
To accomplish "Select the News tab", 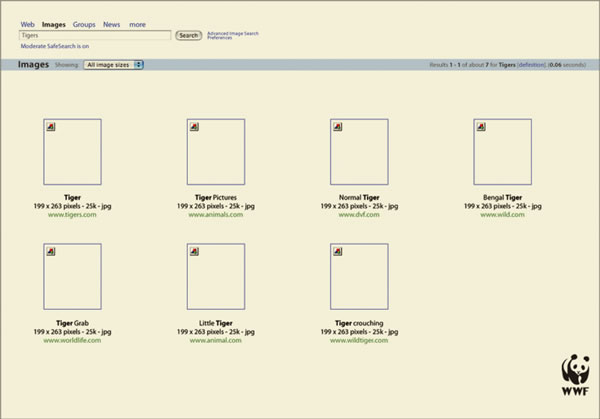I will tap(112, 23).
